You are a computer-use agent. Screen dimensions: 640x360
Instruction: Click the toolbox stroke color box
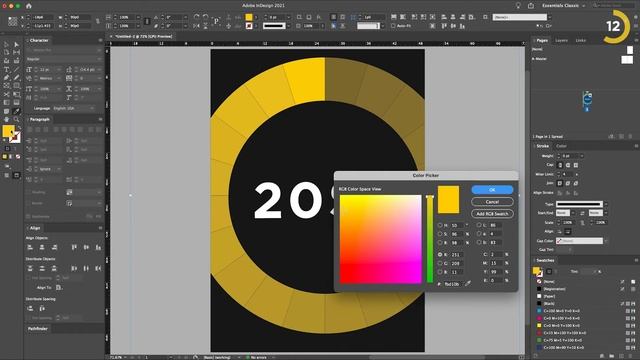coord(15,138)
